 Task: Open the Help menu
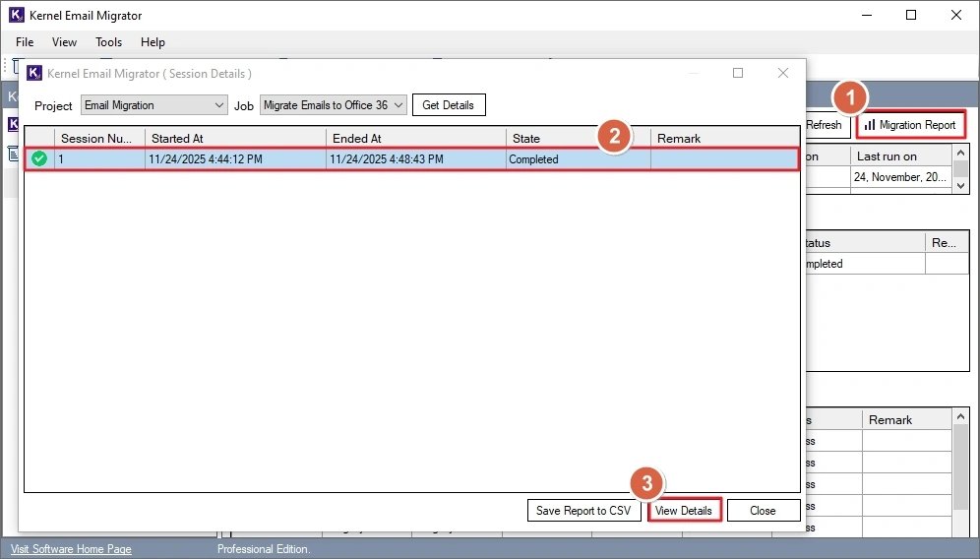153,42
